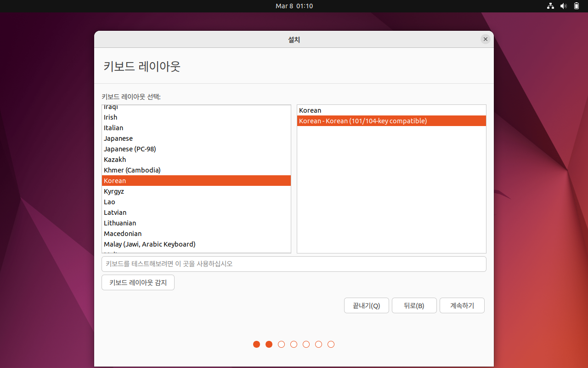Select Macedonian keyboard layout

click(196, 234)
